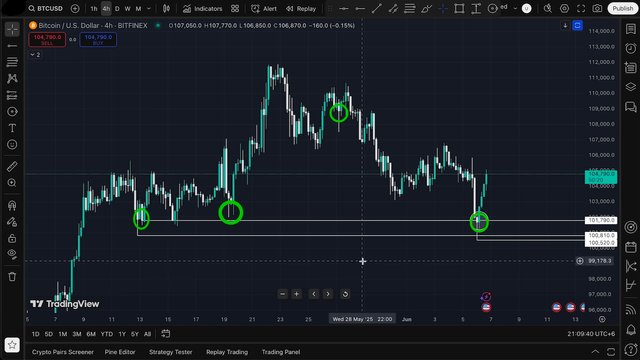Image resolution: width=640 pixels, height=360 pixels.
Task: Open quick search icon in top bar
Action: click(x=548, y=8)
